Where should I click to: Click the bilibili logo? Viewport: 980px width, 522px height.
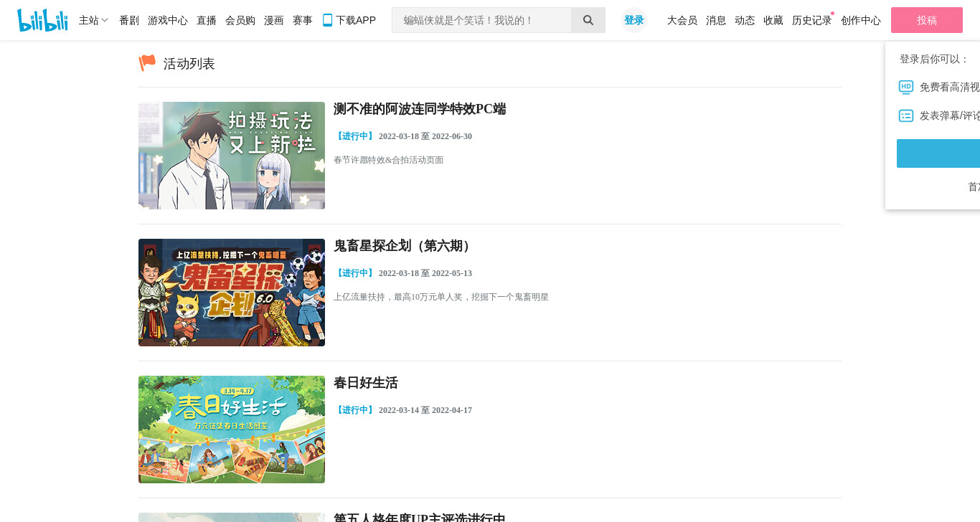coord(42,20)
